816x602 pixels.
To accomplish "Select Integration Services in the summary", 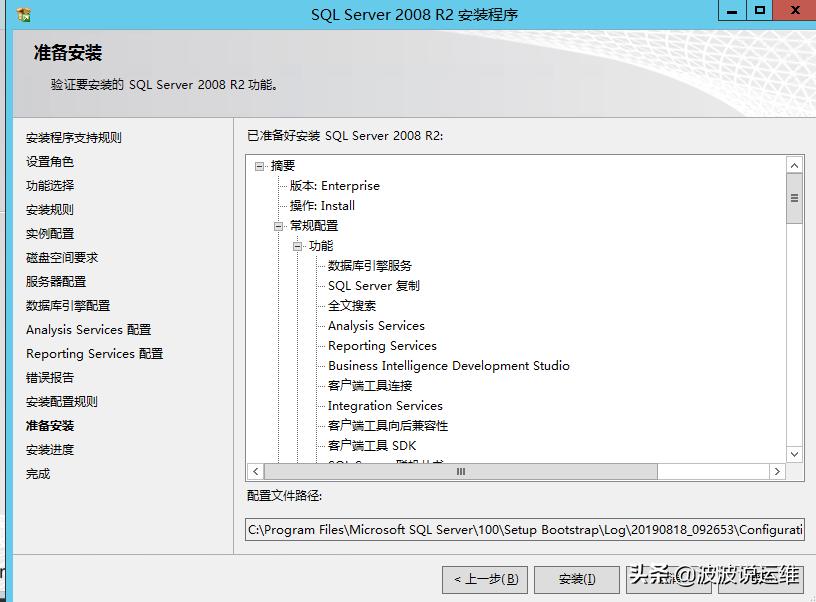I will 384,405.
